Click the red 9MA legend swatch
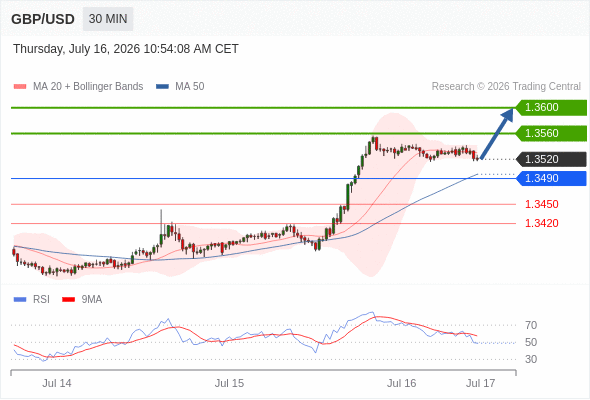The width and height of the screenshot is (590, 400). 68,300
